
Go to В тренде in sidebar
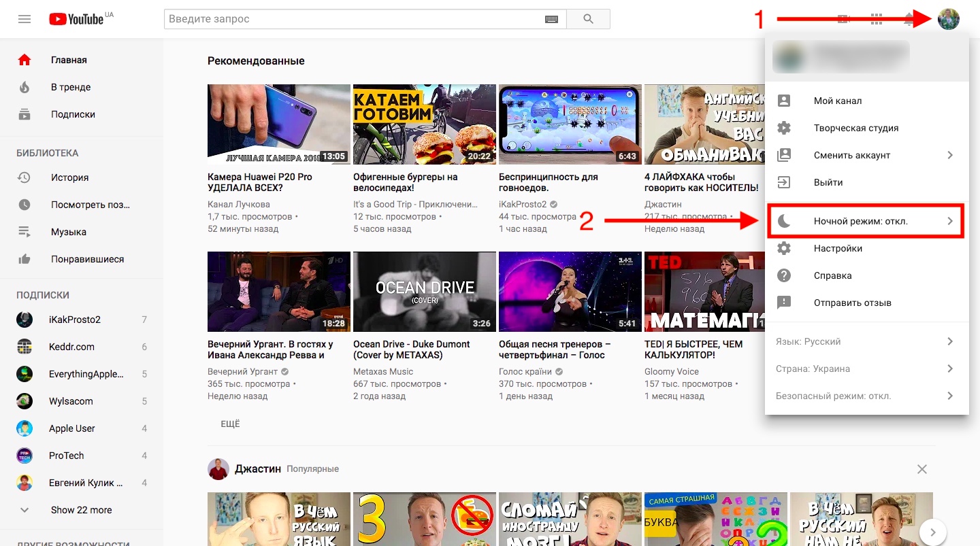[x=82, y=87]
